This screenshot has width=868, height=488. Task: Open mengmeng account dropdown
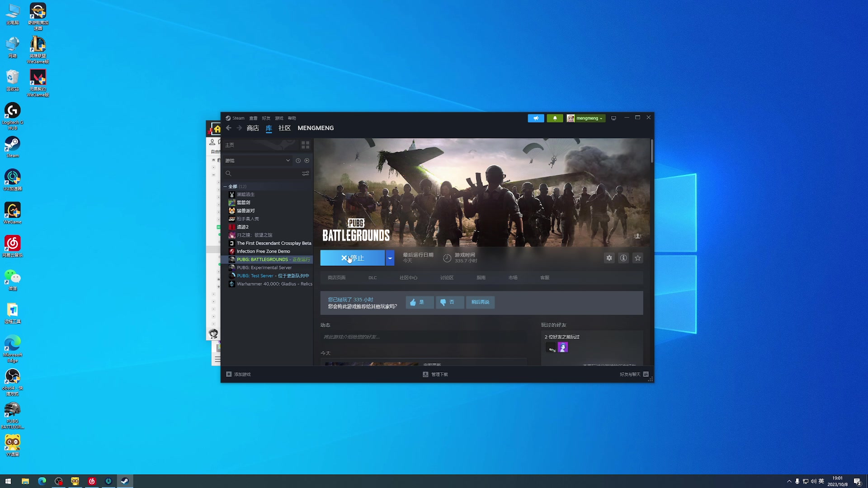coord(586,118)
